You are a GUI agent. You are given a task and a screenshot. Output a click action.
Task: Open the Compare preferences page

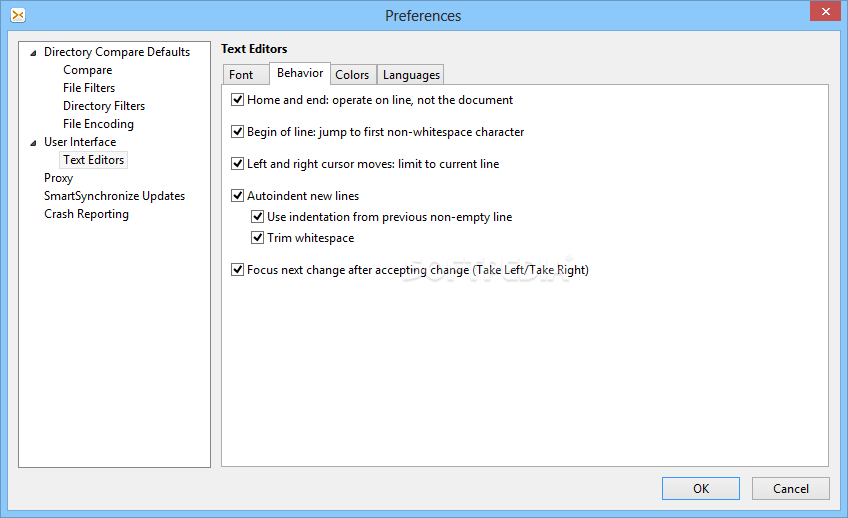[88, 70]
